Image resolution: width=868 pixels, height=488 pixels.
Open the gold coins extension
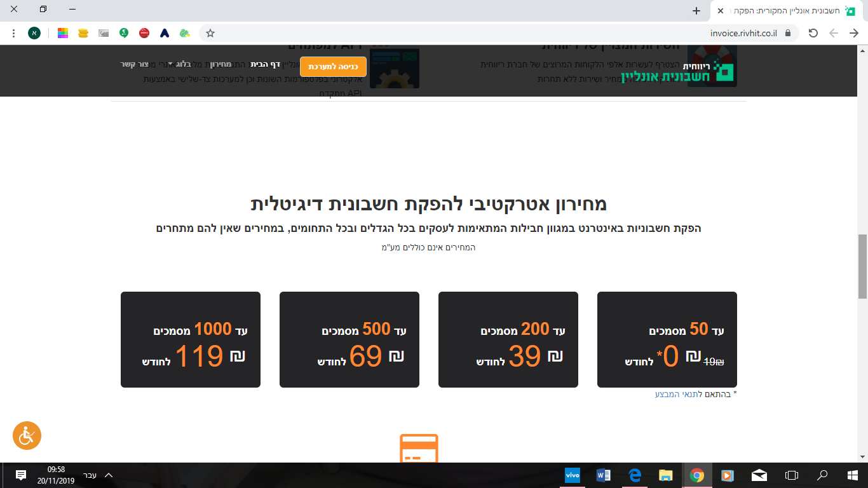pos(83,33)
